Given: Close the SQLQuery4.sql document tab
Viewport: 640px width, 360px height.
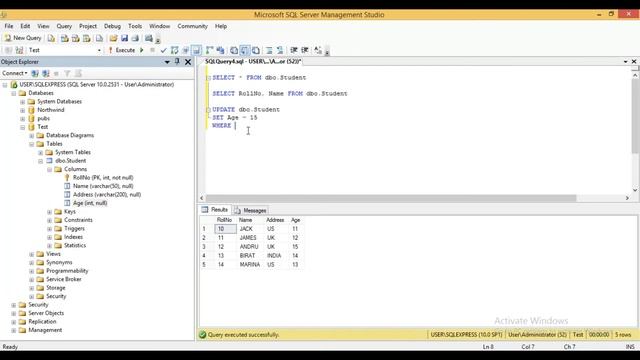Looking at the screenshot, I should (634, 61).
